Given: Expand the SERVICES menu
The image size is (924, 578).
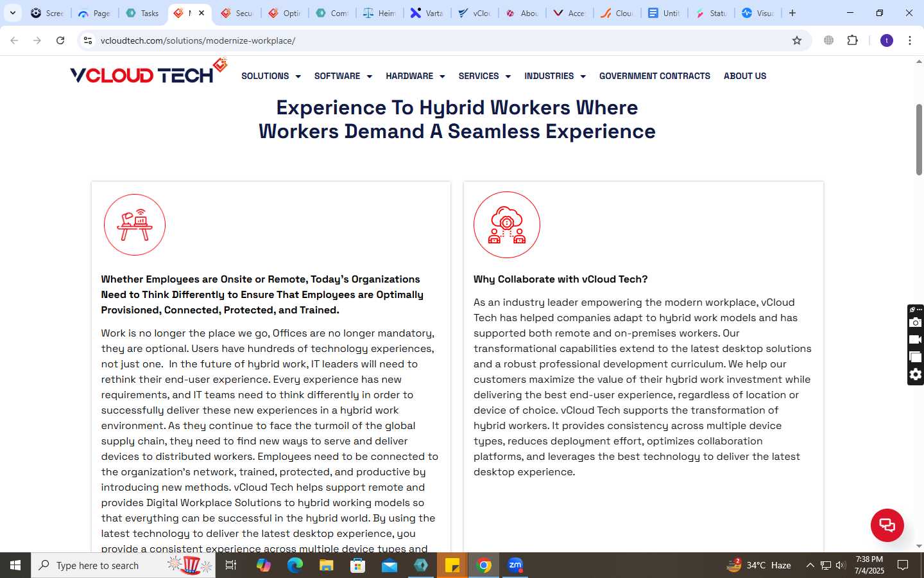Looking at the screenshot, I should [484, 76].
